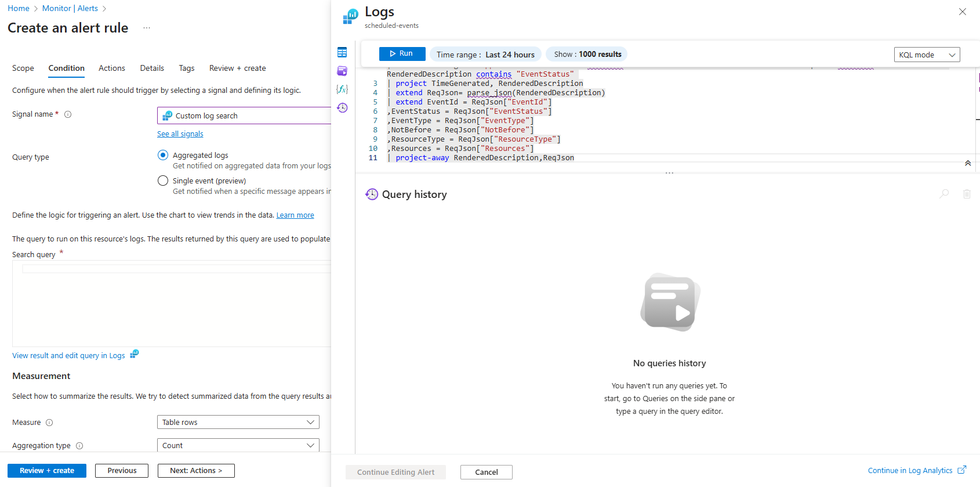The image size is (980, 487).
Task: Open the Signal name Custom log search field
Action: click(x=244, y=116)
